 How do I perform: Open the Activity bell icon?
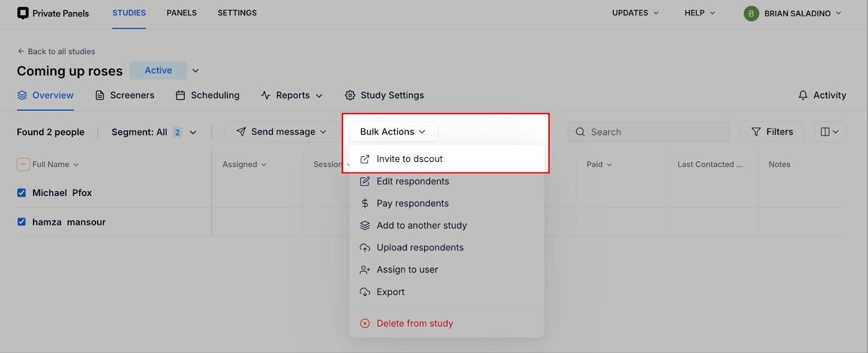tap(803, 96)
